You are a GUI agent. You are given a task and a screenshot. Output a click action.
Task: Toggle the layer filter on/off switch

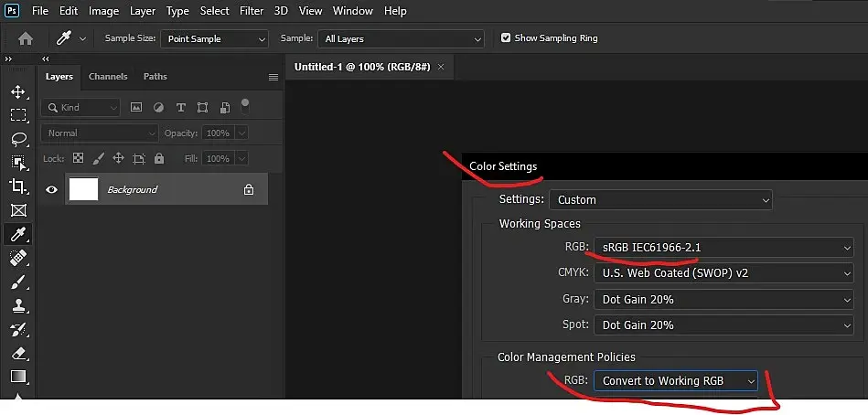coord(244,105)
